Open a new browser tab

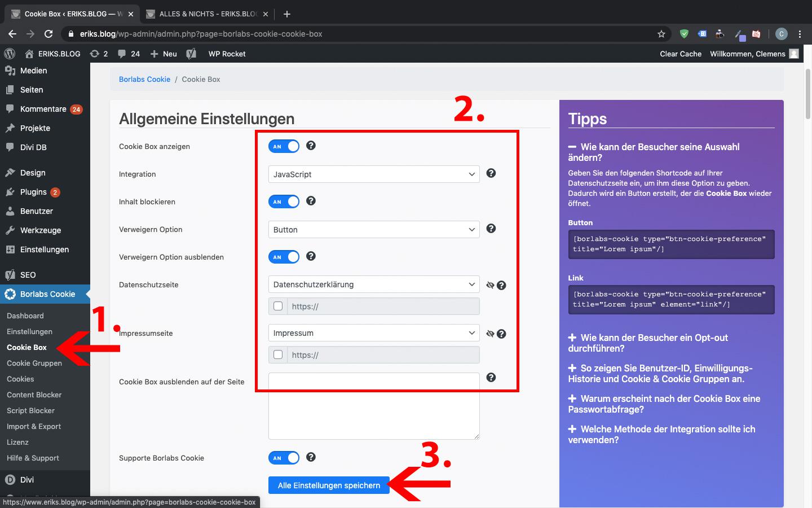click(286, 14)
